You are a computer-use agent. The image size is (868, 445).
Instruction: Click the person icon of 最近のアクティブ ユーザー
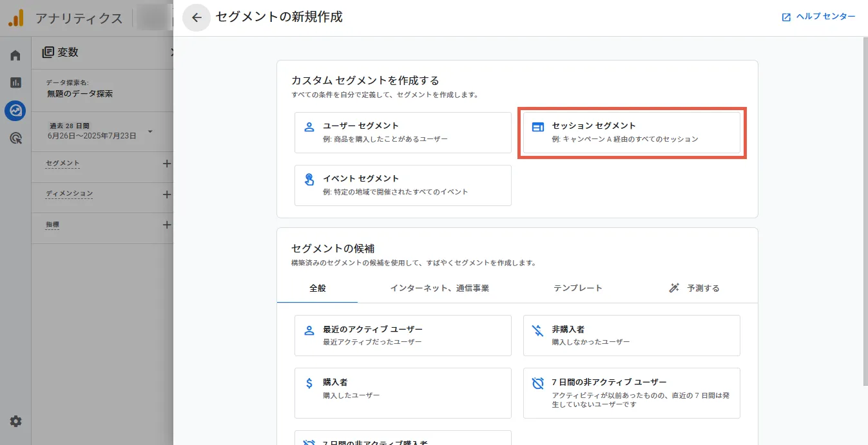click(309, 330)
